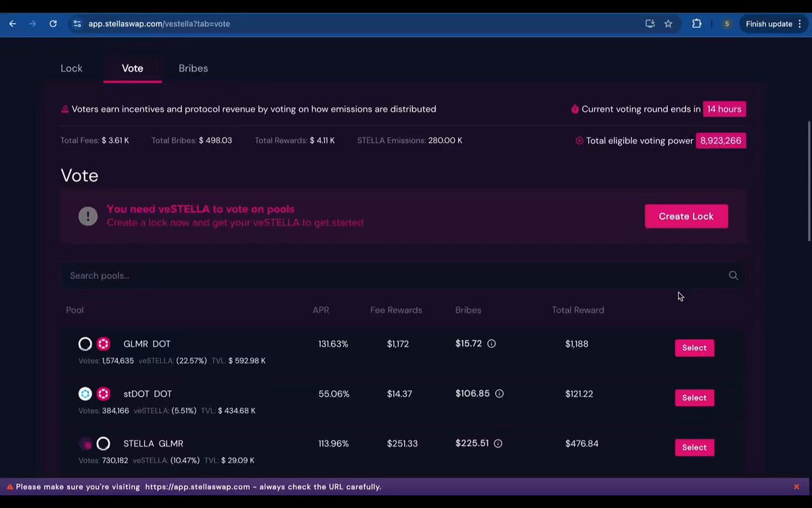Click the warning triangle in bottom banner

[10, 487]
